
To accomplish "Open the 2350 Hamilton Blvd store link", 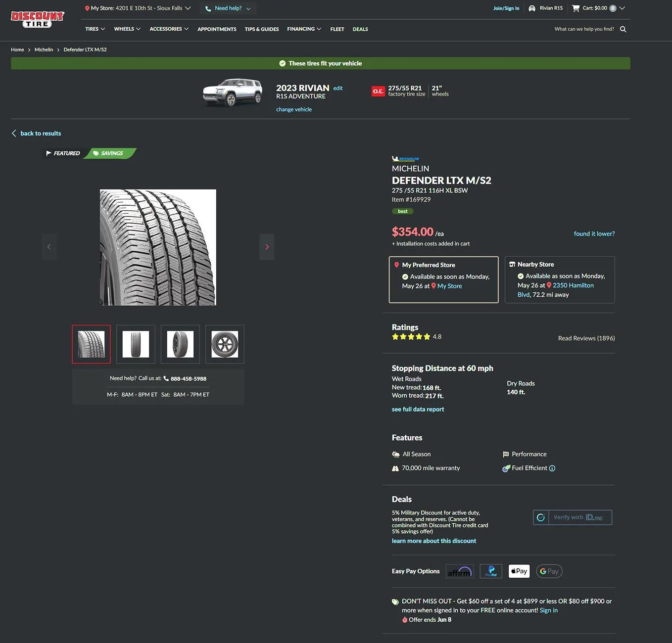I will pos(555,290).
